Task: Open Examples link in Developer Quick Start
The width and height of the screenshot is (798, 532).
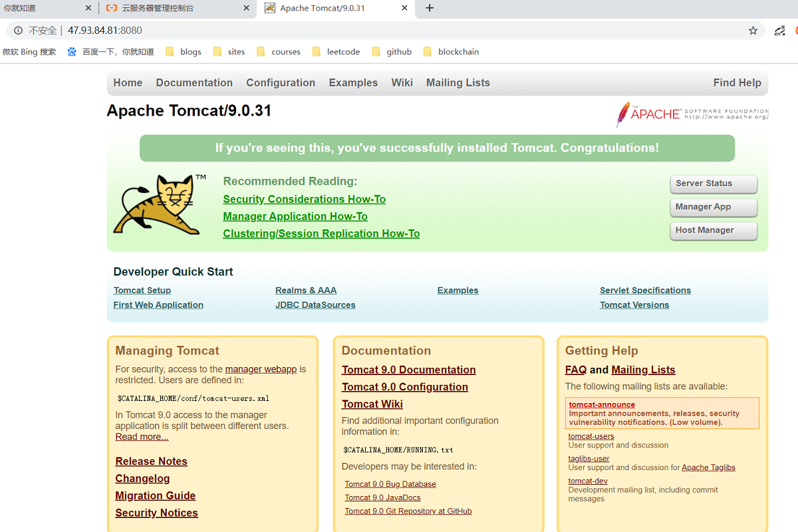Action: click(458, 291)
